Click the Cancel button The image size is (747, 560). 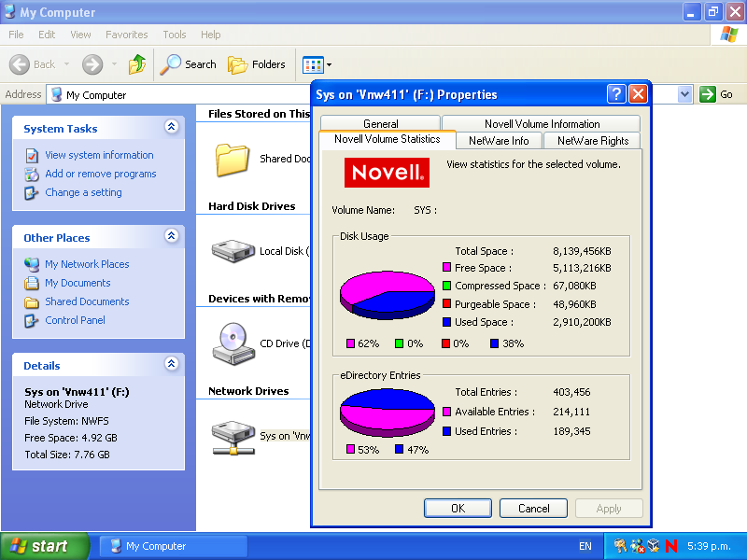click(x=533, y=508)
